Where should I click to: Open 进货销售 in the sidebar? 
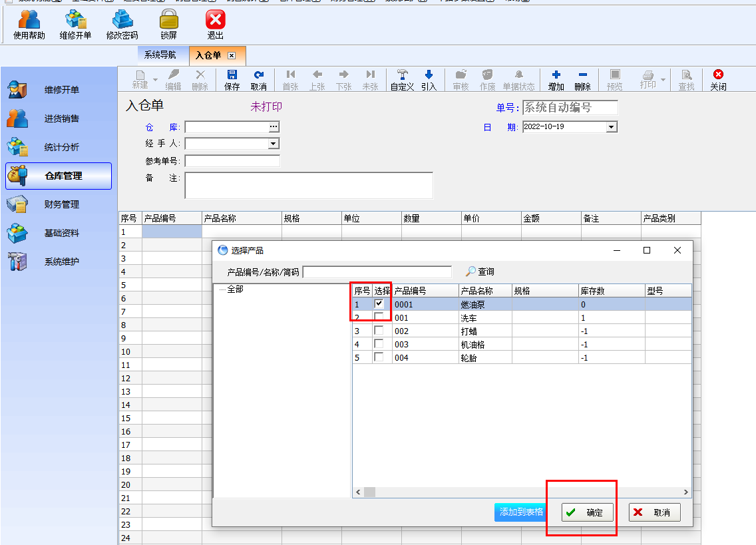point(59,118)
